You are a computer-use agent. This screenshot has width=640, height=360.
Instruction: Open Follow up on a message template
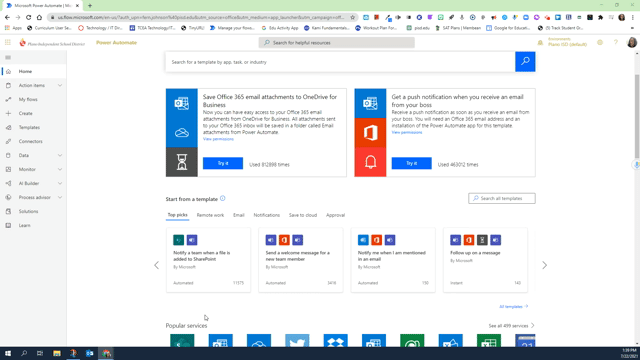pos(485,260)
